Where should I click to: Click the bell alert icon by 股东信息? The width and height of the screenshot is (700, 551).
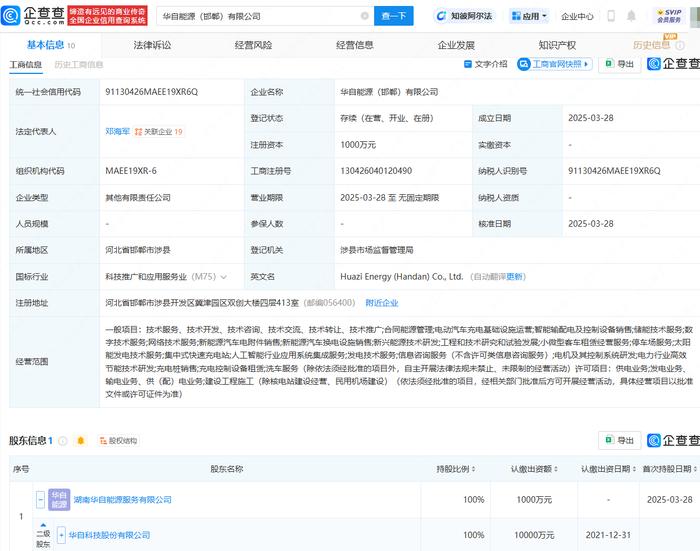[x=81, y=441]
